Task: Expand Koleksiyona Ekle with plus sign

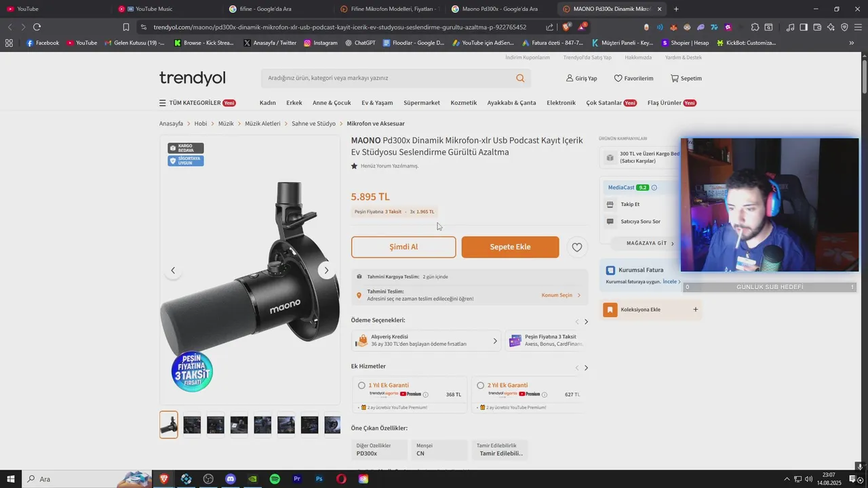Action: pyautogui.click(x=695, y=310)
